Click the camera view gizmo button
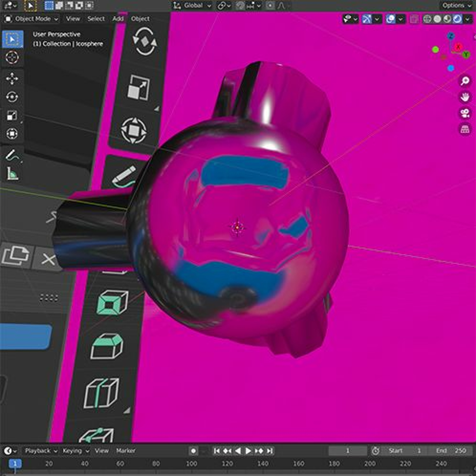 pos(465,113)
